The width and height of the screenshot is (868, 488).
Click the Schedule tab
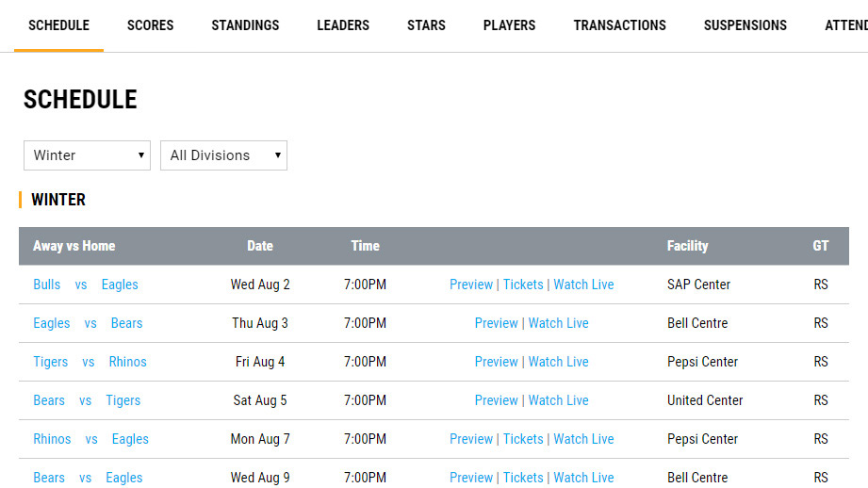click(x=58, y=25)
